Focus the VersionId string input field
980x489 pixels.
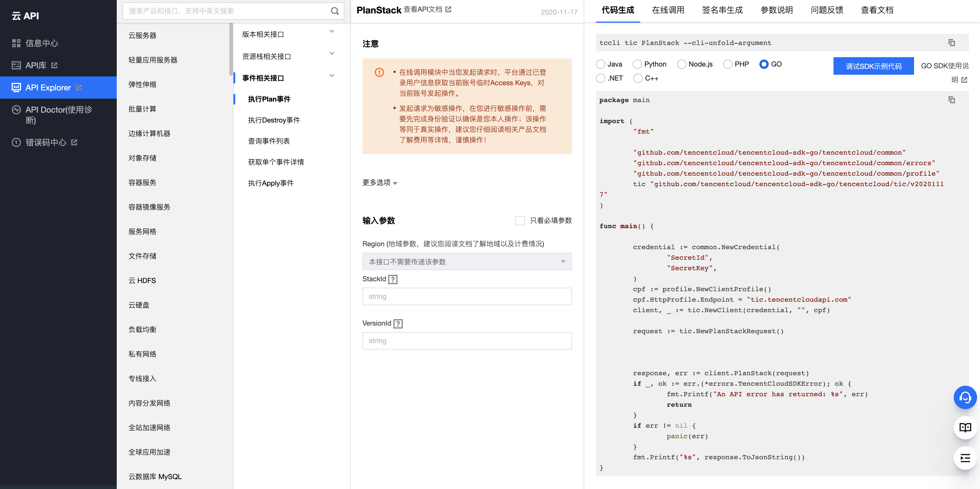(x=467, y=341)
